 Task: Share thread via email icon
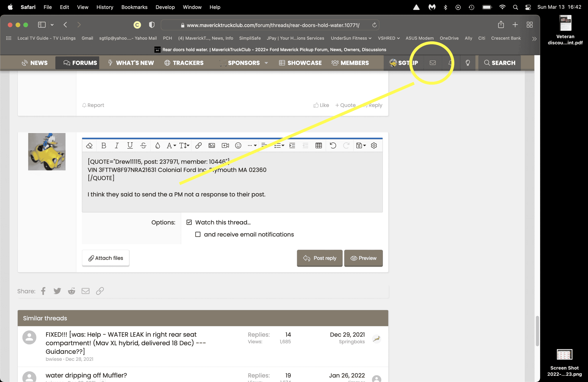pos(86,291)
